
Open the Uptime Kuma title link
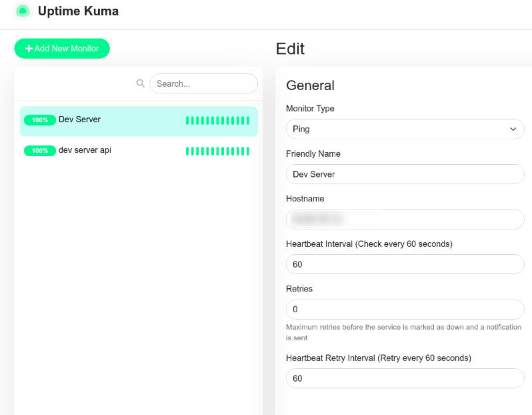pyautogui.click(x=78, y=11)
